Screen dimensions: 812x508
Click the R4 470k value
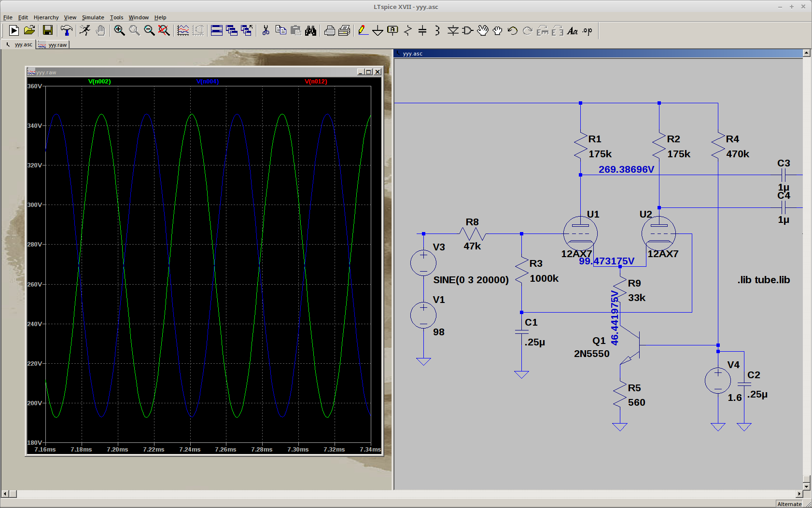point(738,154)
